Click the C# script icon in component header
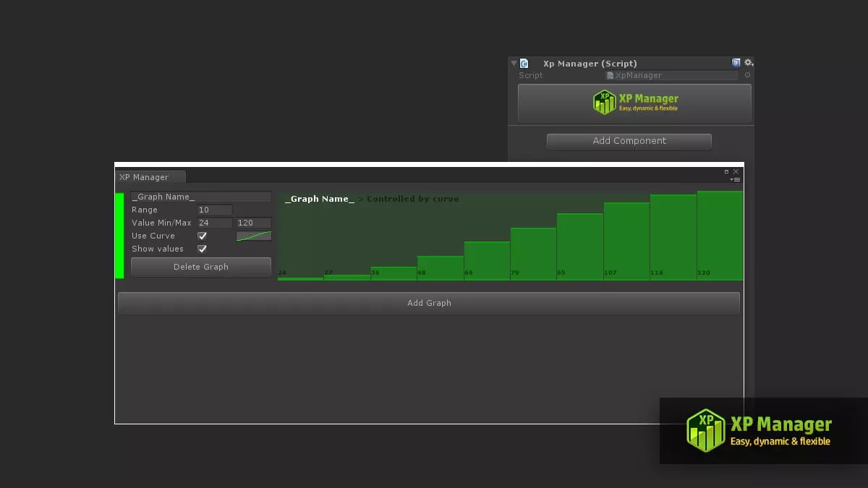This screenshot has height=488, width=868. tap(524, 64)
